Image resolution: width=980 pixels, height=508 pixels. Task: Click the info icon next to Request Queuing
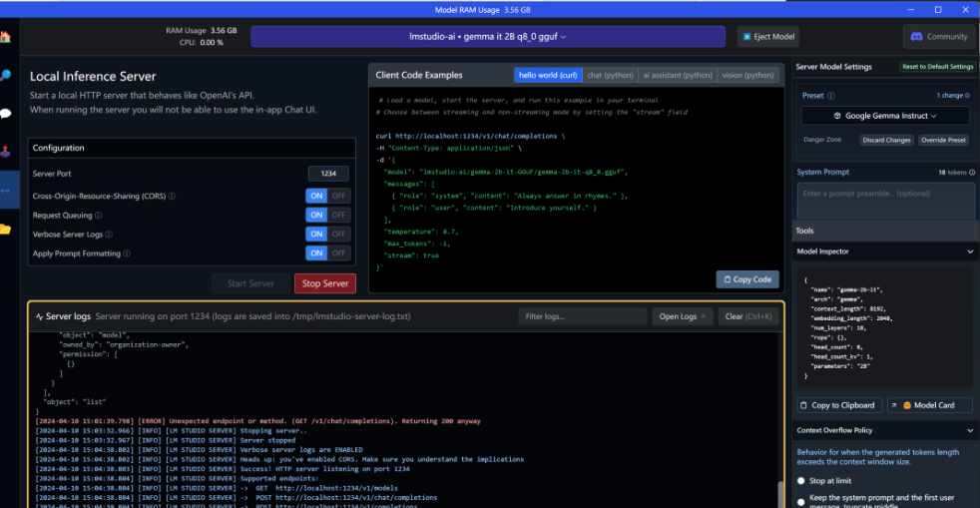98,216
